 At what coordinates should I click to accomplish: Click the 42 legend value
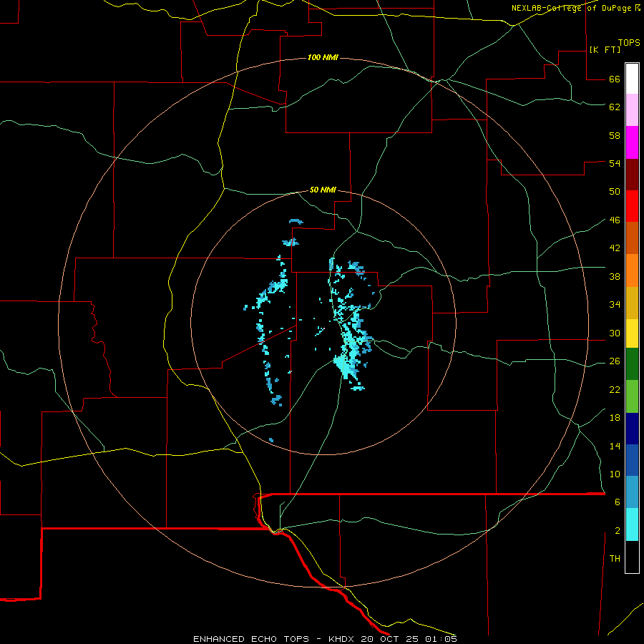coord(615,248)
